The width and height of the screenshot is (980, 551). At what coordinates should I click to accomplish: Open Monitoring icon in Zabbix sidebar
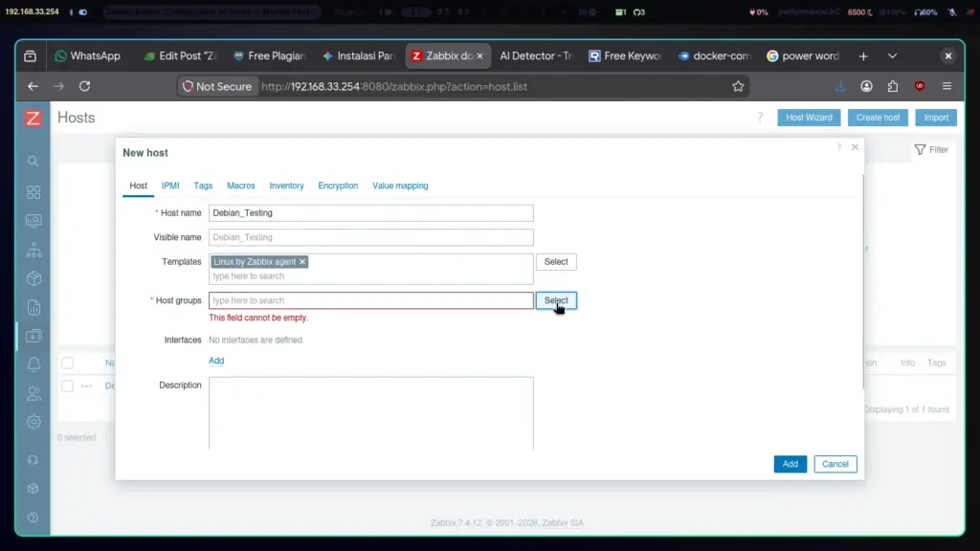(33, 221)
